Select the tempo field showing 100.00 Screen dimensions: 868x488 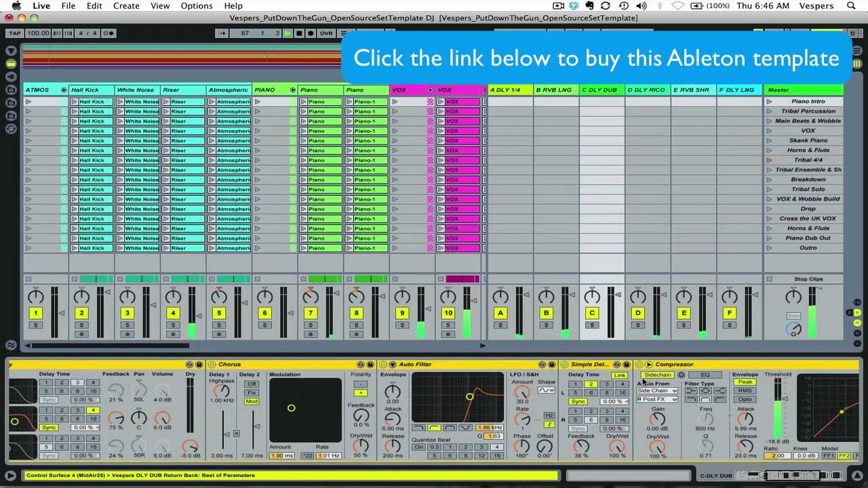click(x=38, y=33)
